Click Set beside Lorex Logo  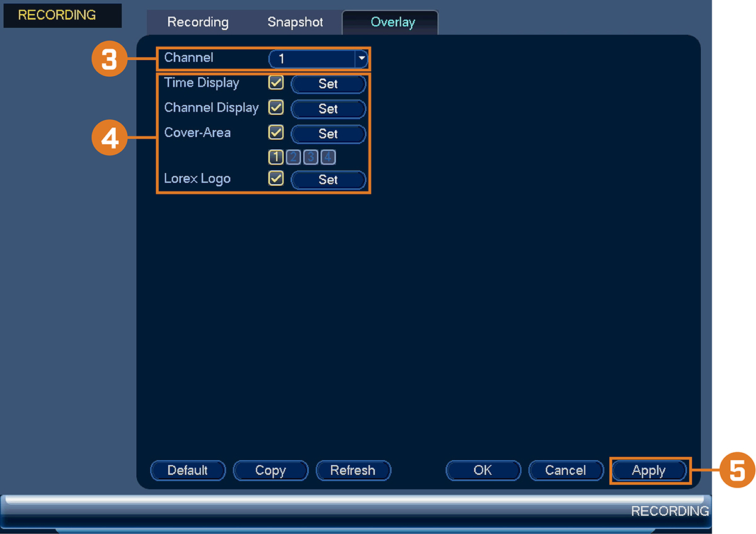tap(328, 180)
